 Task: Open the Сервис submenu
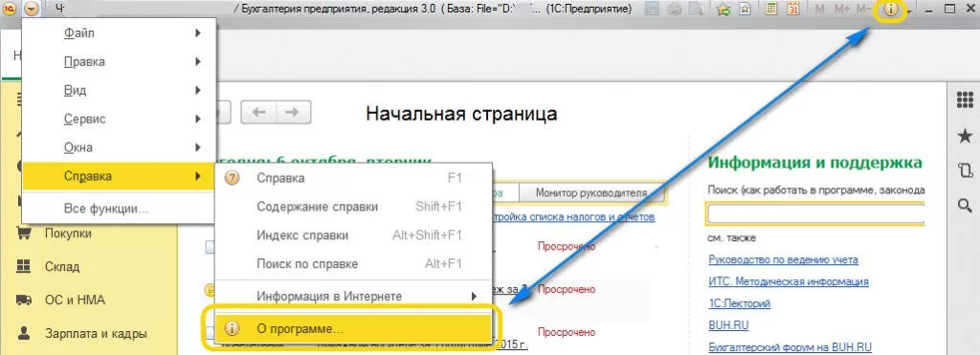[x=119, y=119]
